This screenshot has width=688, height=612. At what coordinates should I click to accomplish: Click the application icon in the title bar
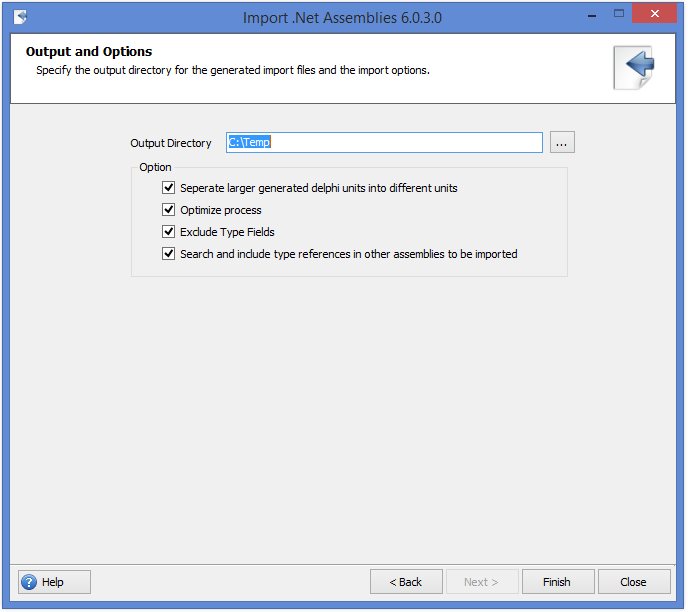click(x=20, y=17)
